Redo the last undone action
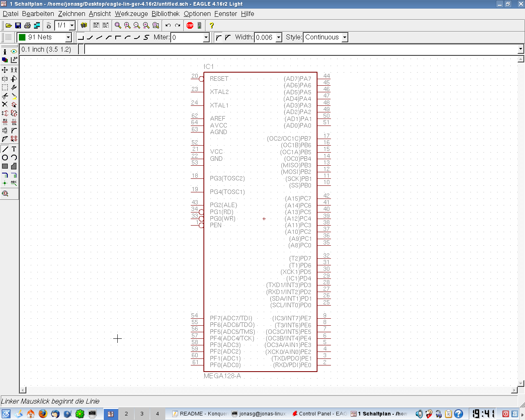Viewport: 525px width, 420px height. coord(178,25)
